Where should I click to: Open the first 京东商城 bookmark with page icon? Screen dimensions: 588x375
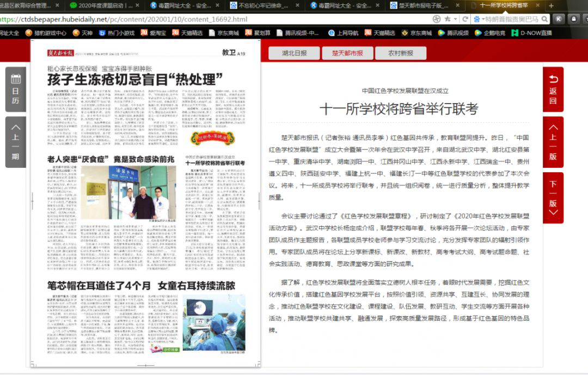pos(224,33)
